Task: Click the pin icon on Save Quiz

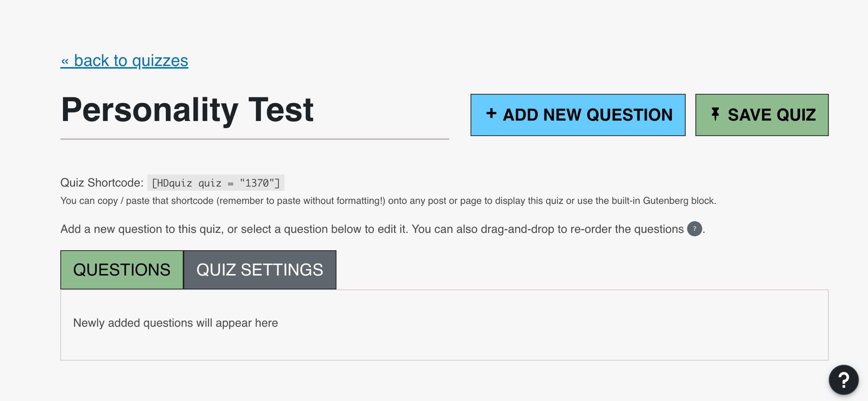Action: 715,114
